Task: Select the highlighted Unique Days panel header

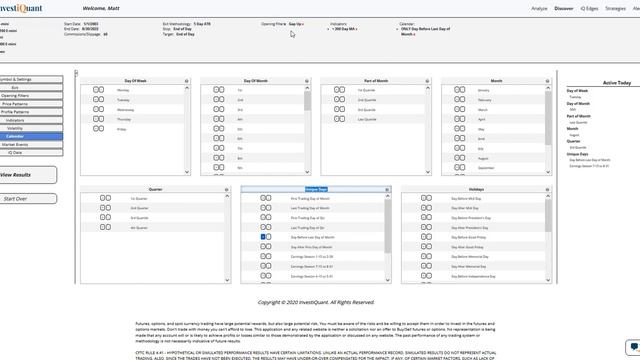Action: pyautogui.click(x=316, y=189)
